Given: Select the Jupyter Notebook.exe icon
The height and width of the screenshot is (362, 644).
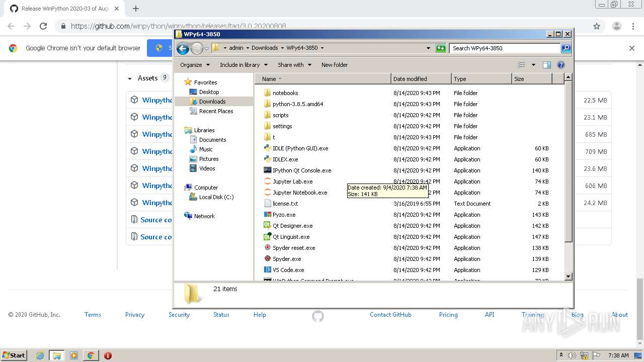Looking at the screenshot, I should [268, 193].
